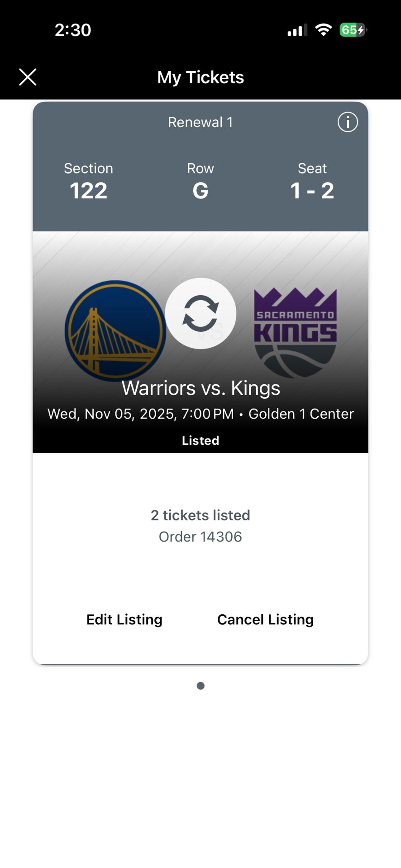Tap the event date and venue line
This screenshot has height=868, width=401.
click(200, 413)
